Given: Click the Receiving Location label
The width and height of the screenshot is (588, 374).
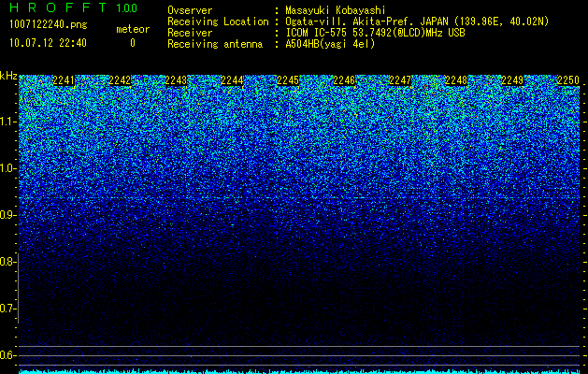Looking at the screenshot, I should pos(218,22).
